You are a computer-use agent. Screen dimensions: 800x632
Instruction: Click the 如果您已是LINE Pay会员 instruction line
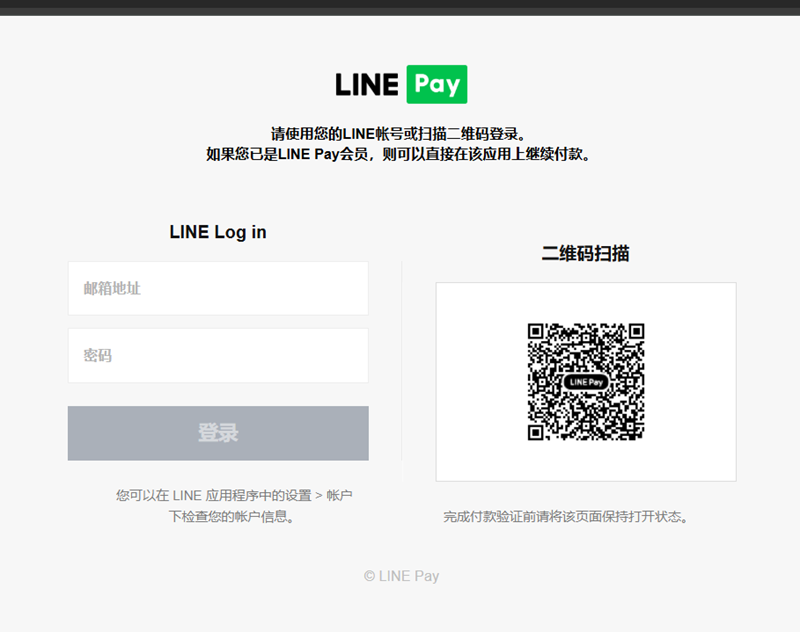(x=398, y=154)
